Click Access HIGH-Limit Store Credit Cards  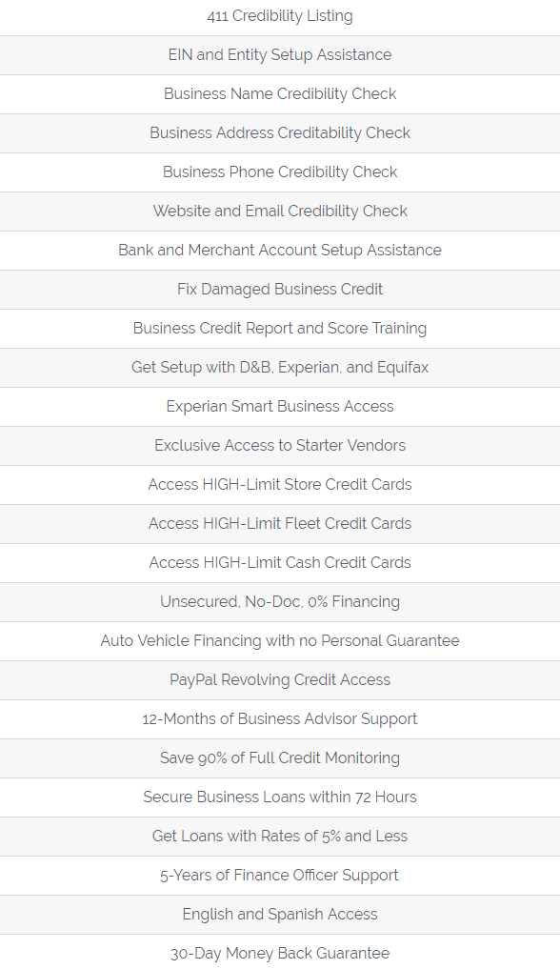tap(280, 484)
